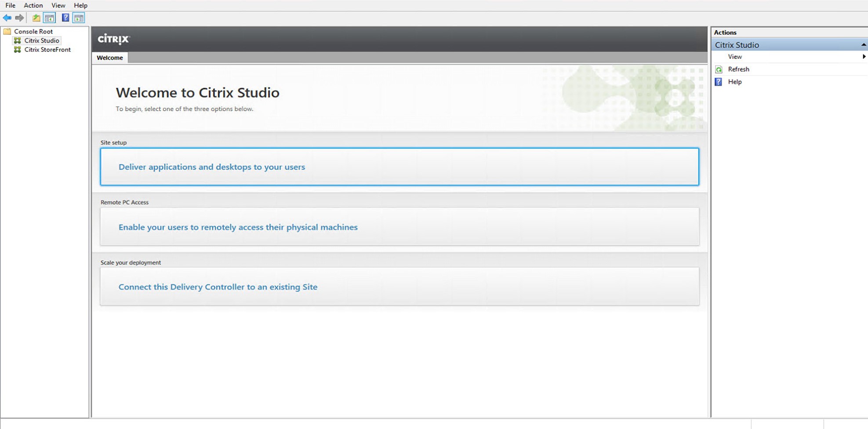868x429 pixels.
Task: Click Enable your users to remotely access machines
Action: pyautogui.click(x=399, y=227)
